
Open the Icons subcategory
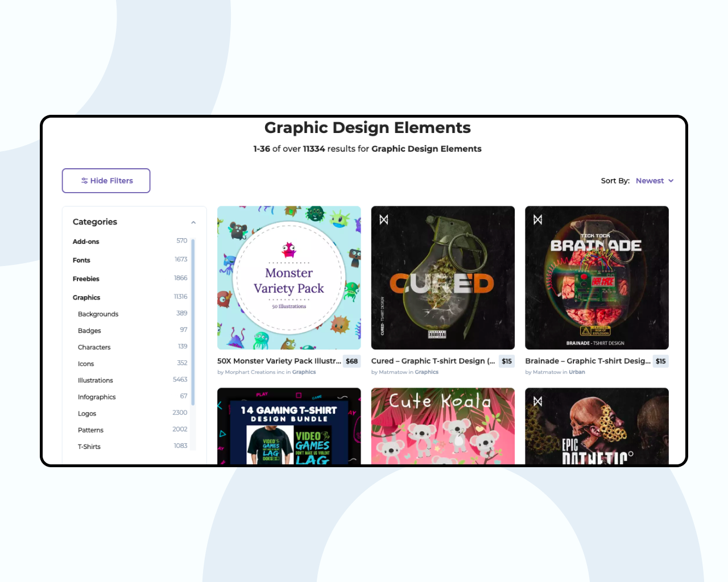[86, 364]
